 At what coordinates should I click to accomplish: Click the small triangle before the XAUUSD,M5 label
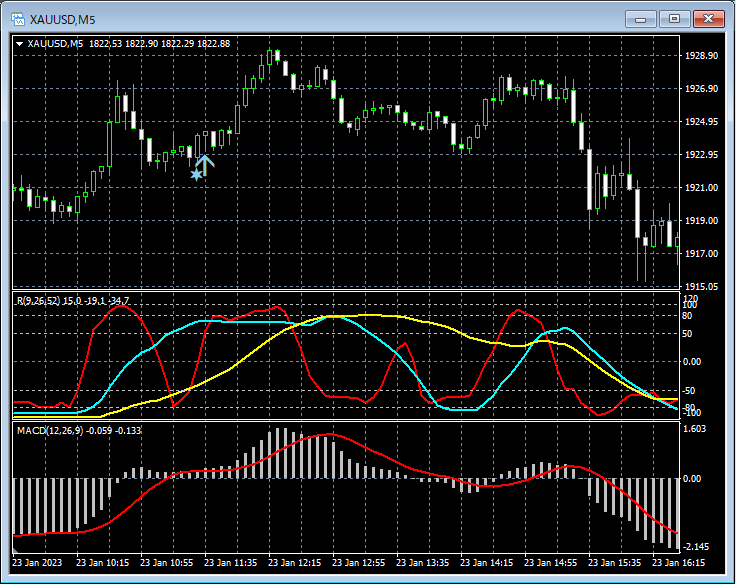(x=20, y=43)
